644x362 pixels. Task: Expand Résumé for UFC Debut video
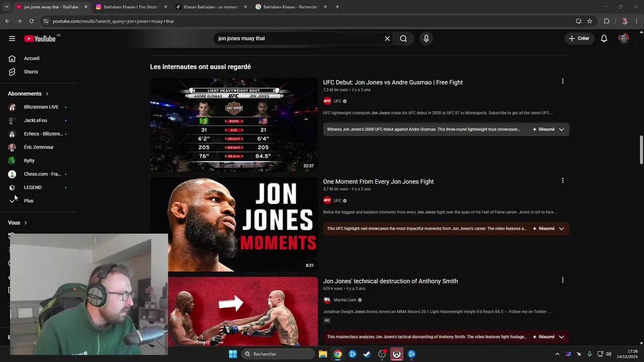coord(548,129)
